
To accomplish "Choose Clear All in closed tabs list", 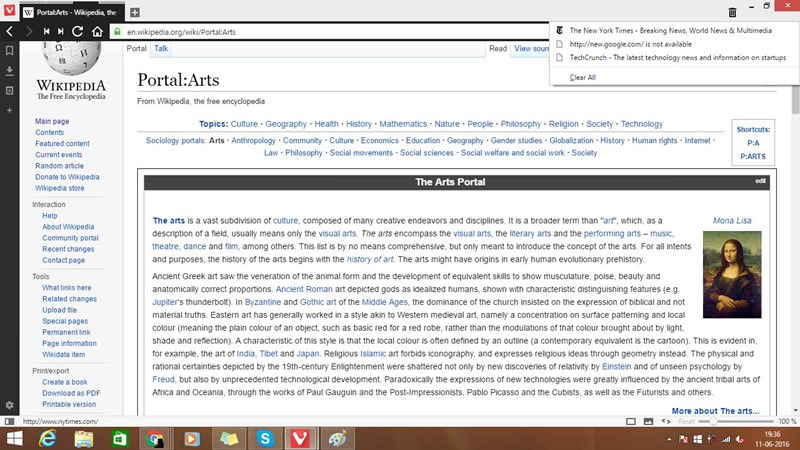I will click(583, 78).
